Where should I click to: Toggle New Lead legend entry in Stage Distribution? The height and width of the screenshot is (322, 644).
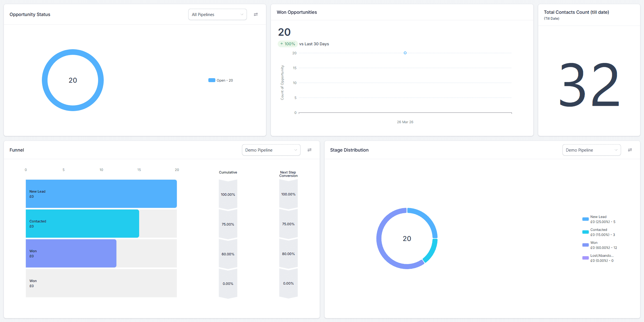click(x=598, y=219)
